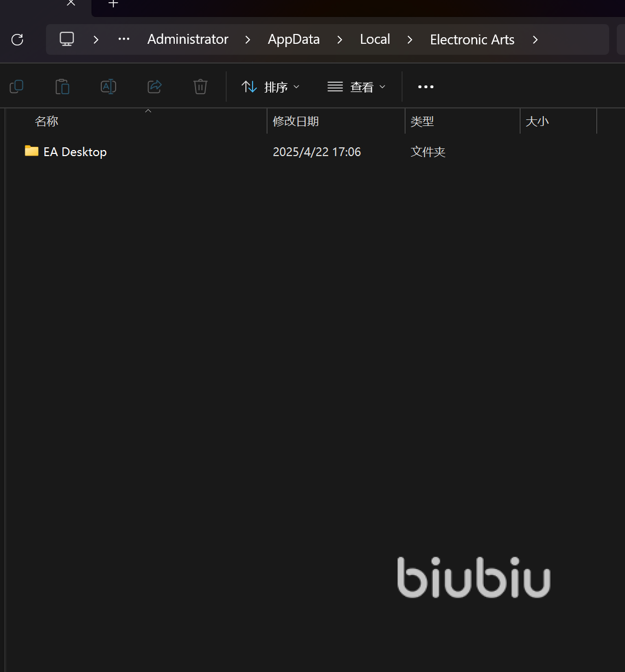Expand the 排序 sort dropdown
The width and height of the screenshot is (625, 672).
click(x=271, y=87)
